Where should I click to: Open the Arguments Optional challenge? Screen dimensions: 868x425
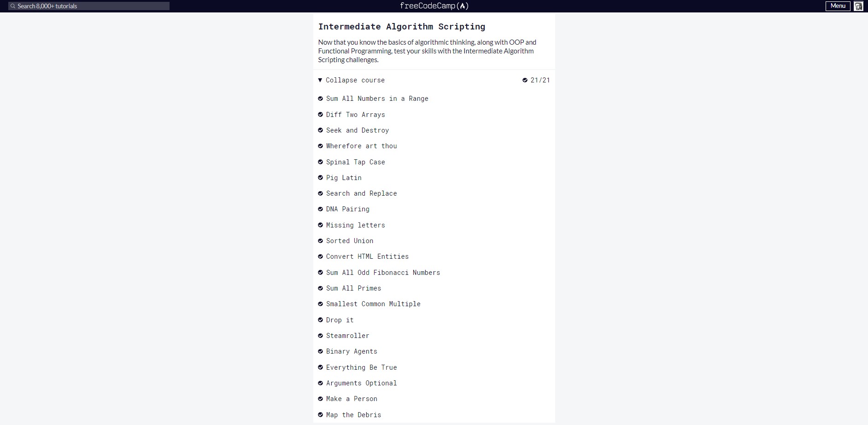pyautogui.click(x=362, y=383)
